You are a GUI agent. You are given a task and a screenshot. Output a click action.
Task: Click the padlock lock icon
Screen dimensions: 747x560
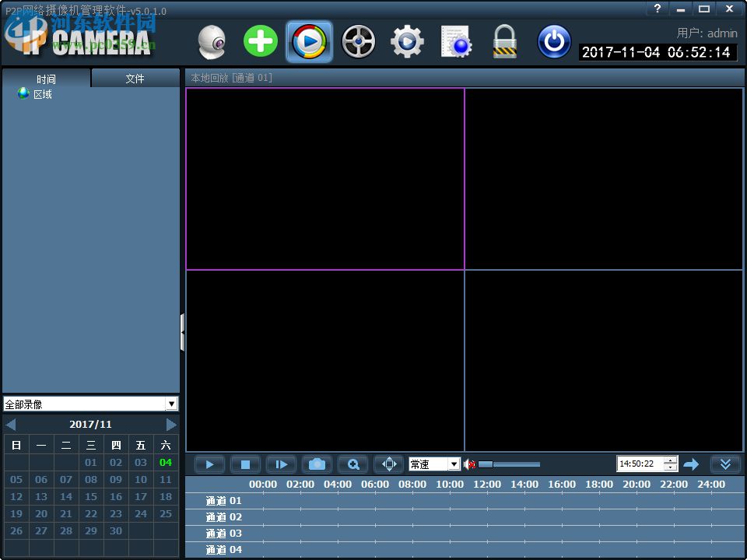point(505,42)
